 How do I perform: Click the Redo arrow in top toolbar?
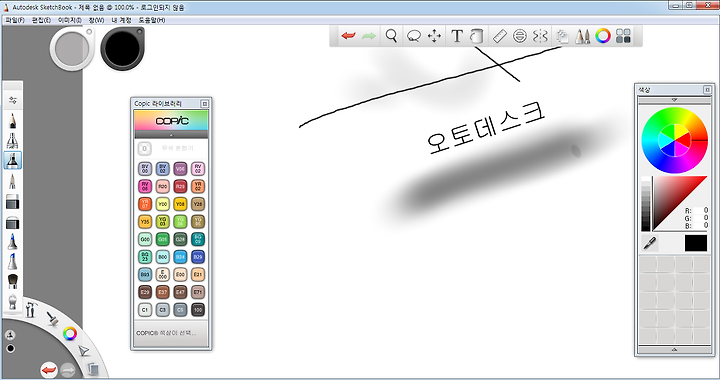click(369, 36)
